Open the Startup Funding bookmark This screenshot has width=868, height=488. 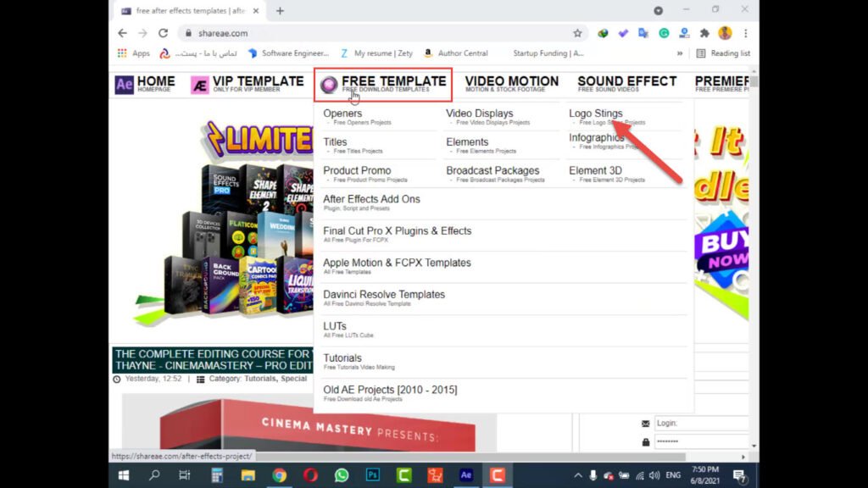[548, 53]
